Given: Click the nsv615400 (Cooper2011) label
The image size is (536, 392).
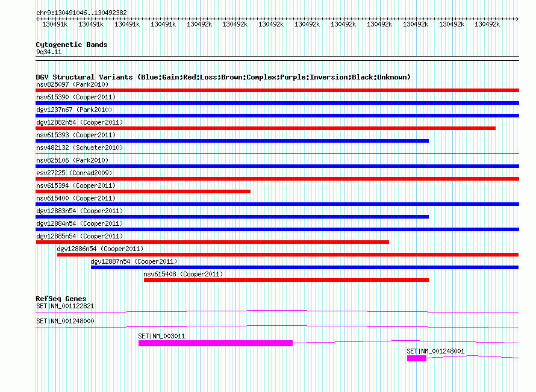Looking at the screenshot, I should [x=76, y=198].
